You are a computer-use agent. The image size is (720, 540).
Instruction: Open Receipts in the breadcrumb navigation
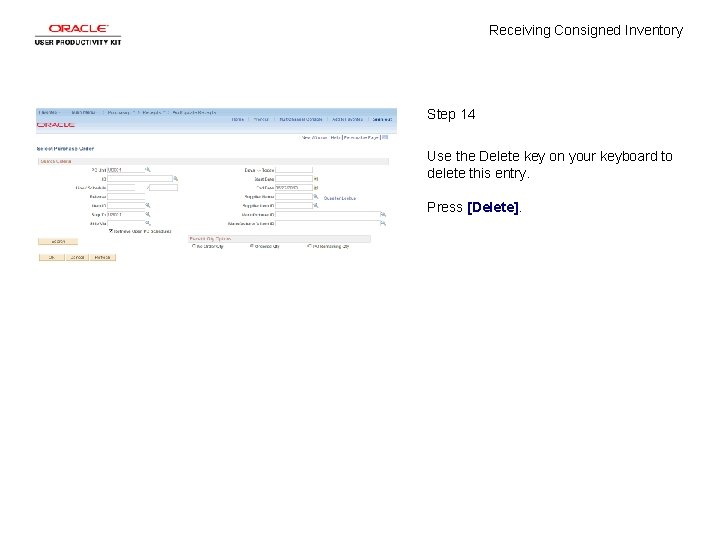[x=152, y=112]
